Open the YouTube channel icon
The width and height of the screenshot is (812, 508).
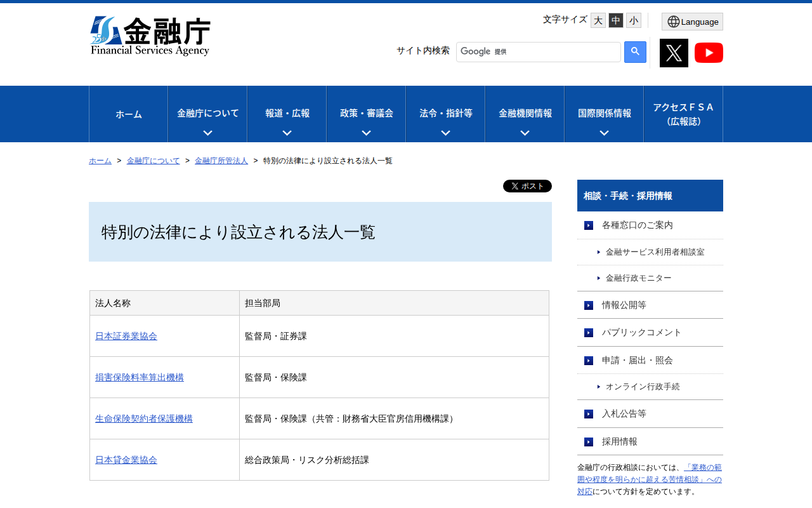pos(709,53)
